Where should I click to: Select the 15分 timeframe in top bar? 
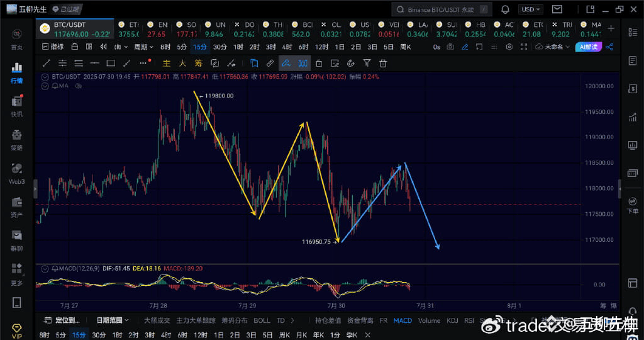pyautogui.click(x=200, y=47)
